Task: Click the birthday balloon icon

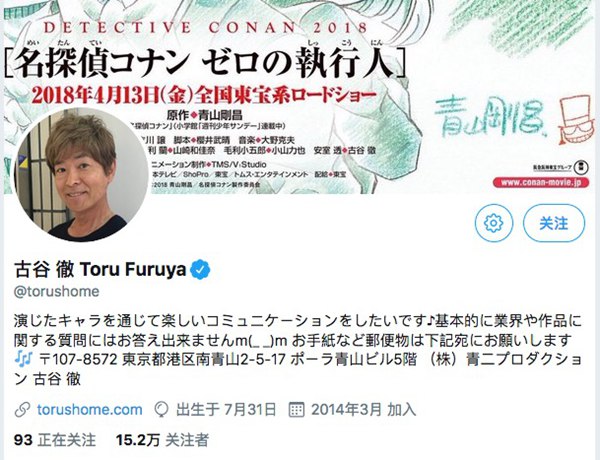Action: point(161,410)
